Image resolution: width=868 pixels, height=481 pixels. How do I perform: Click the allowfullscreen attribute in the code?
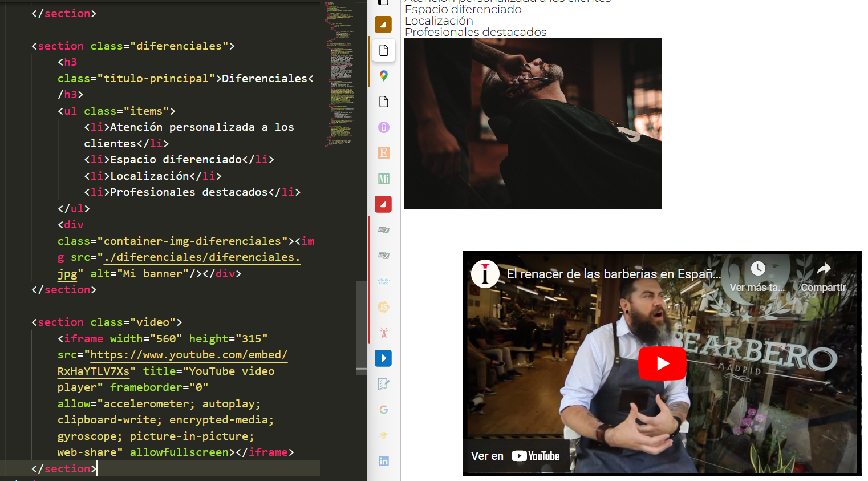coord(179,452)
